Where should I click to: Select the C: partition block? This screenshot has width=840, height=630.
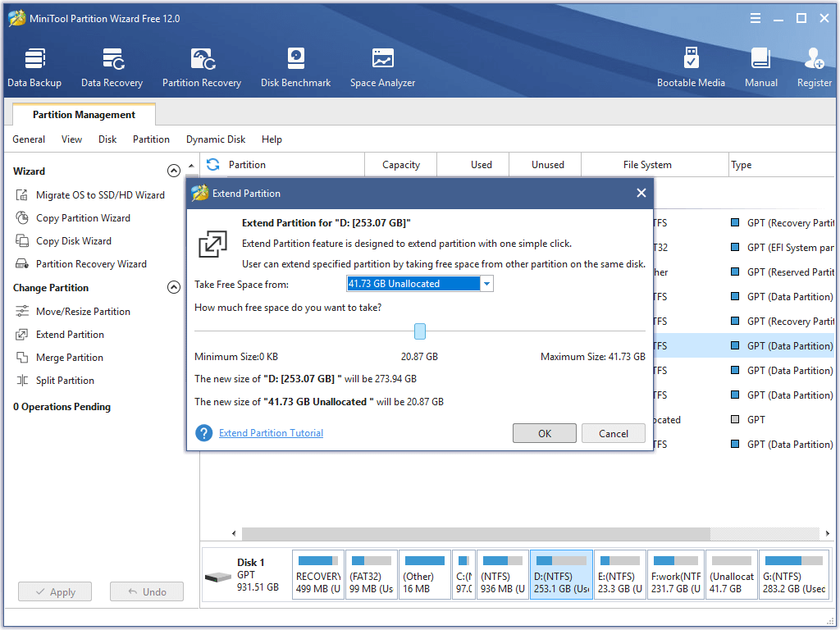(463, 574)
